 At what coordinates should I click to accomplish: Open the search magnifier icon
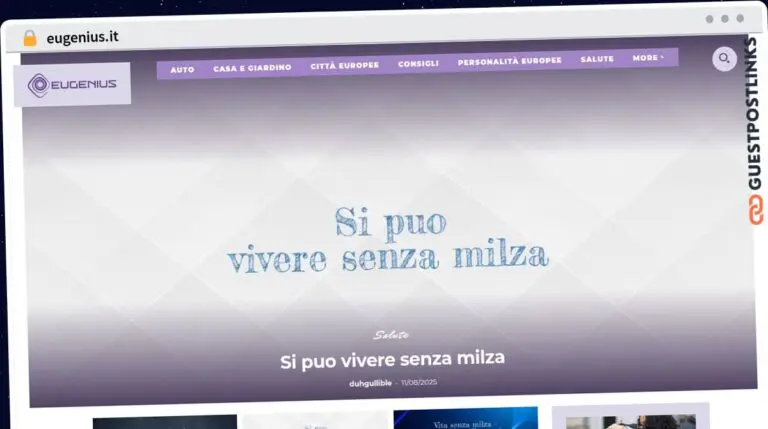[x=724, y=59]
